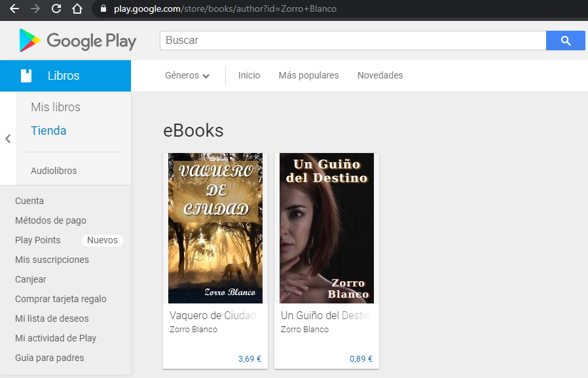Go to the Audiolibros section
588x378 pixels.
[x=55, y=170]
